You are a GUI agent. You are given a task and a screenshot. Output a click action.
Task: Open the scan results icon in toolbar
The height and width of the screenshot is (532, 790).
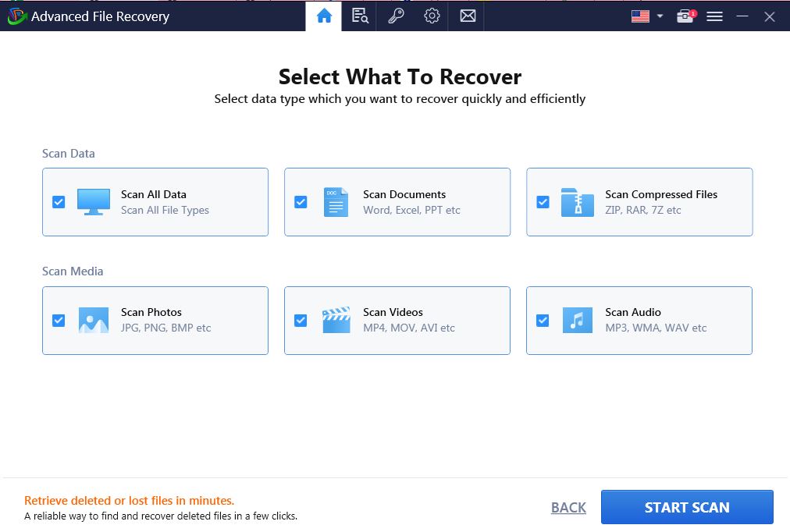tap(360, 16)
